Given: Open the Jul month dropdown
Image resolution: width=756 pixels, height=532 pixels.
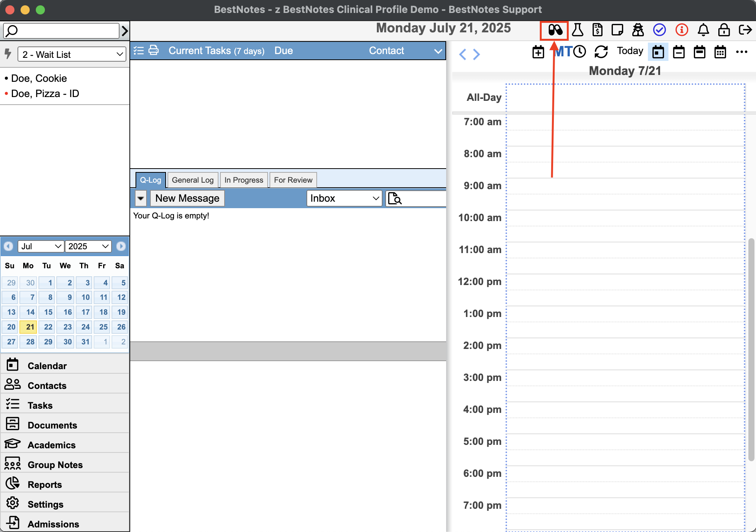Looking at the screenshot, I should [x=41, y=246].
